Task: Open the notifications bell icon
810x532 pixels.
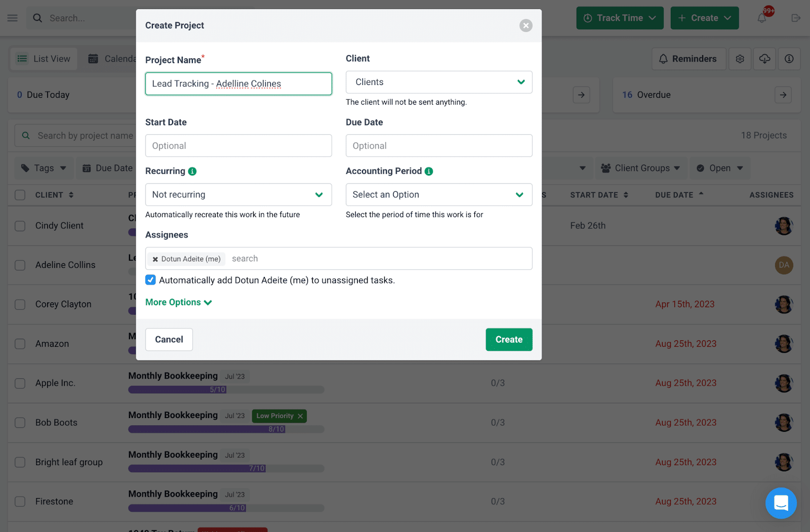Action: 762,18
